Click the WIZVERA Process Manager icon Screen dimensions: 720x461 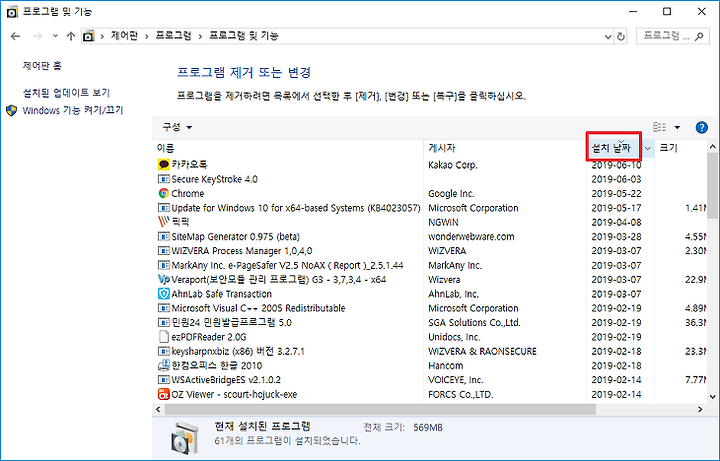[163, 251]
